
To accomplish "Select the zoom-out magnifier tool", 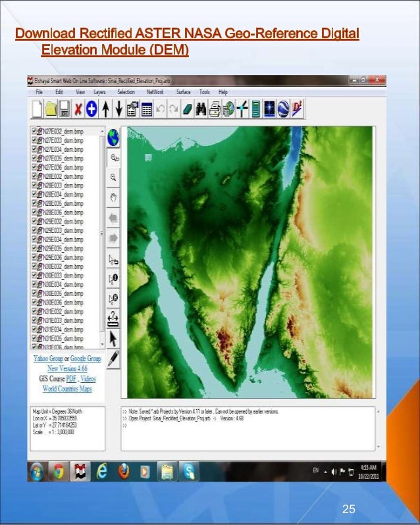I will [x=113, y=178].
